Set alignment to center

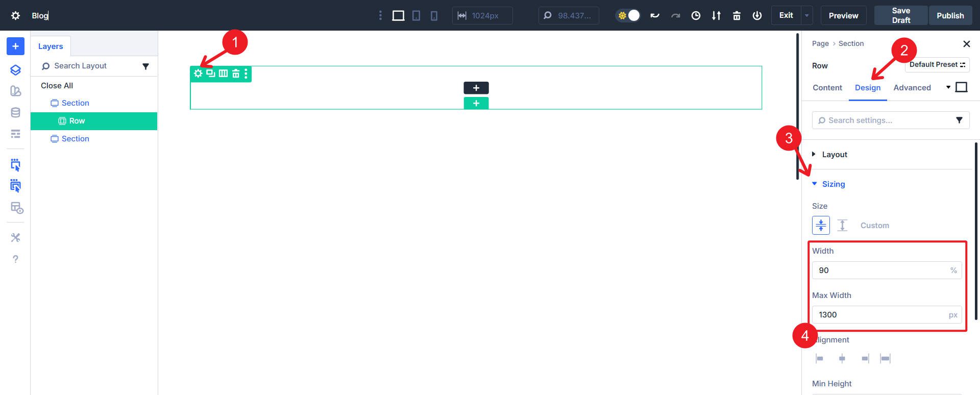coord(842,359)
